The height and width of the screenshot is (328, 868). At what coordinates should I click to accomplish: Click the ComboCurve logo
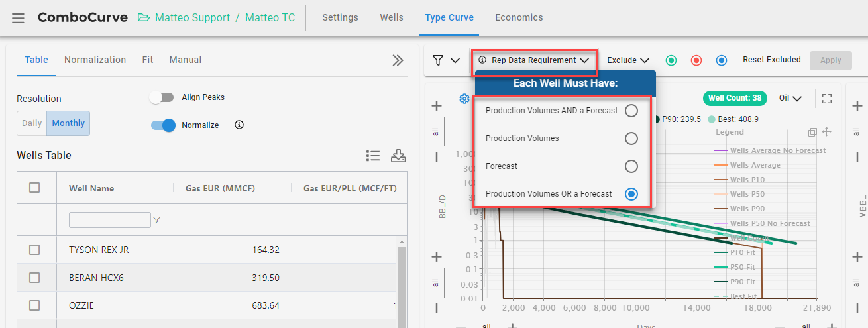tap(83, 18)
